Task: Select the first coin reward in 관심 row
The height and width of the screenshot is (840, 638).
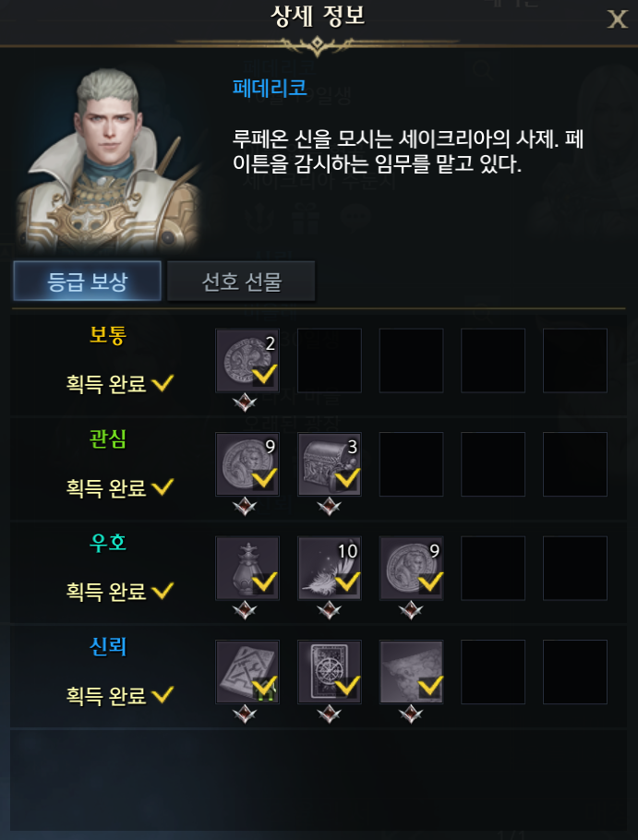Action: [247, 464]
